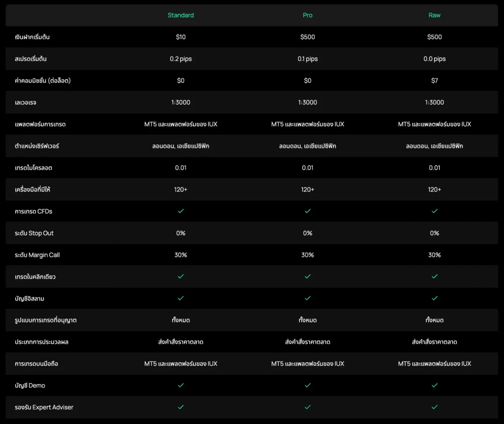Click the Expert Adviser row label
This screenshot has height=424, width=504.
point(44,407)
